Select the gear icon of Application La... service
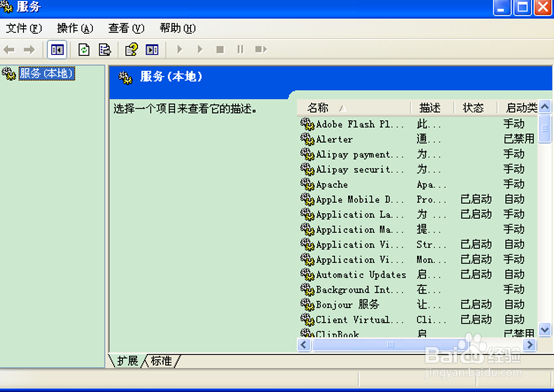The height and width of the screenshot is (392, 554). 307,214
